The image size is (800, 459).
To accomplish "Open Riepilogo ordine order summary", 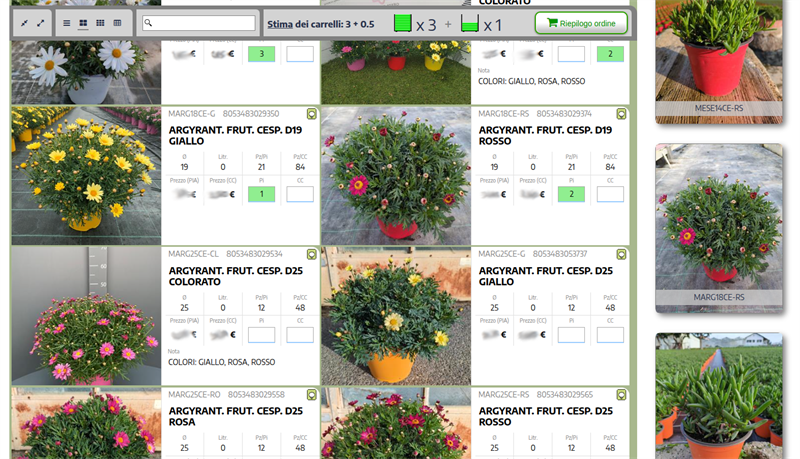I will 581,23.
